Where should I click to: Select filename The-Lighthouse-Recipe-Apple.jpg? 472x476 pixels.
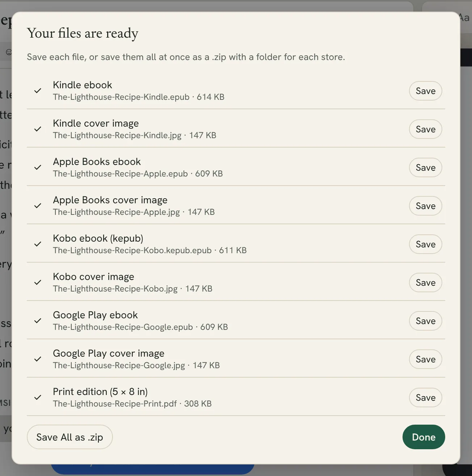(x=117, y=212)
